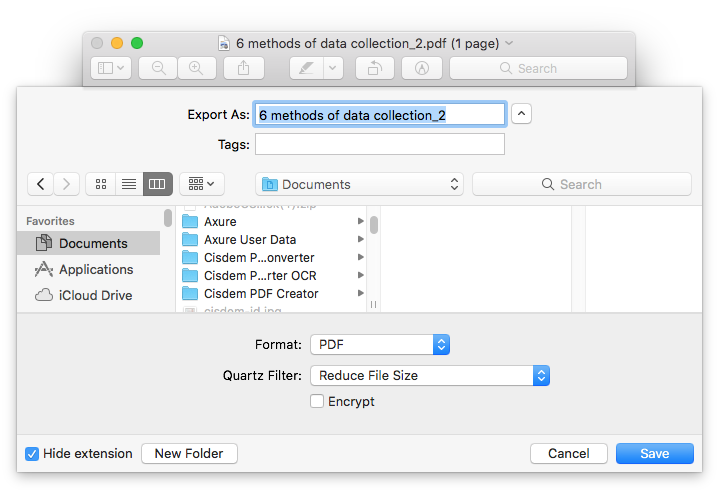Click the New Folder button
This screenshot has width=719, height=493.
[189, 454]
